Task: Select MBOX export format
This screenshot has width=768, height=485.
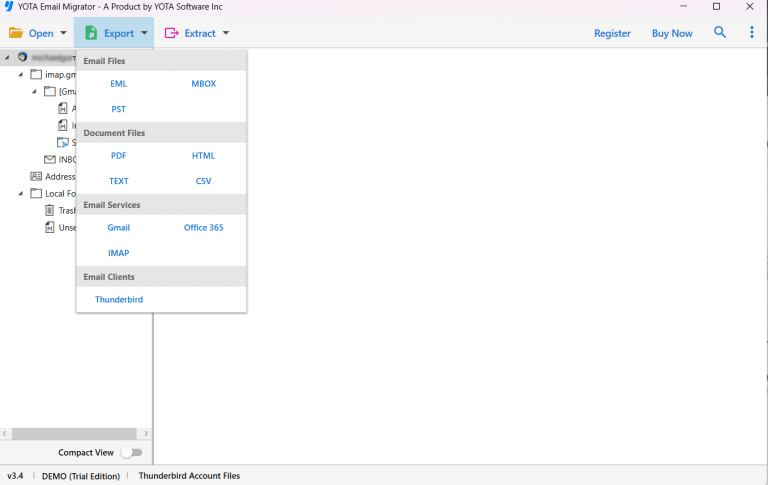Action: click(203, 84)
